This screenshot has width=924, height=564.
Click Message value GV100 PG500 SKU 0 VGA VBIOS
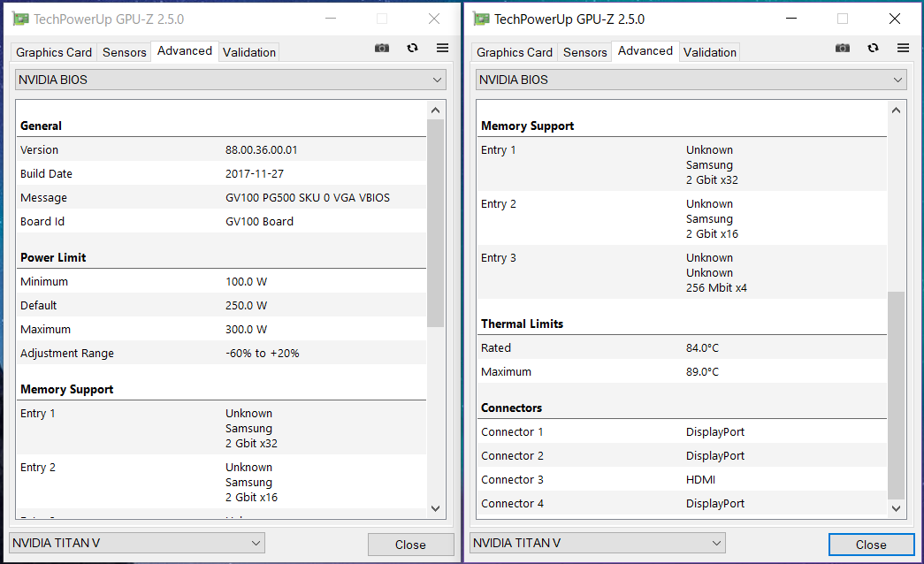click(308, 198)
